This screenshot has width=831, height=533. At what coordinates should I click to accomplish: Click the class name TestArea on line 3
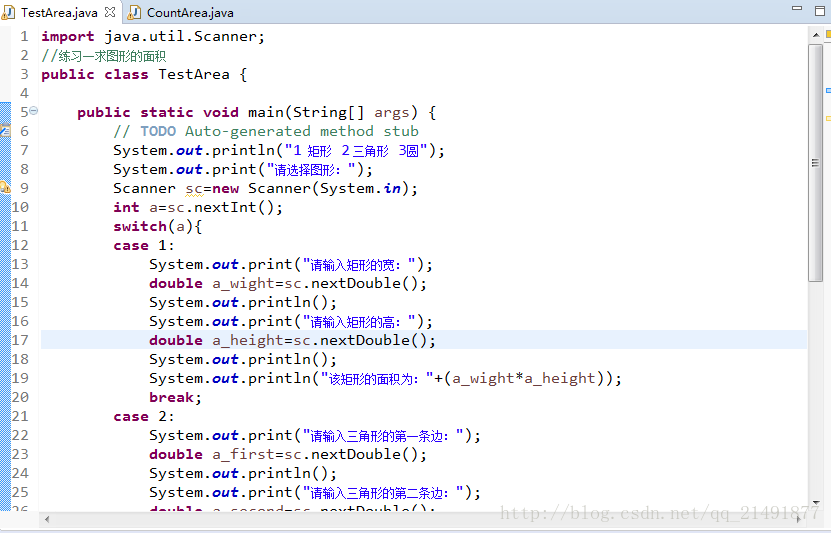[194, 75]
